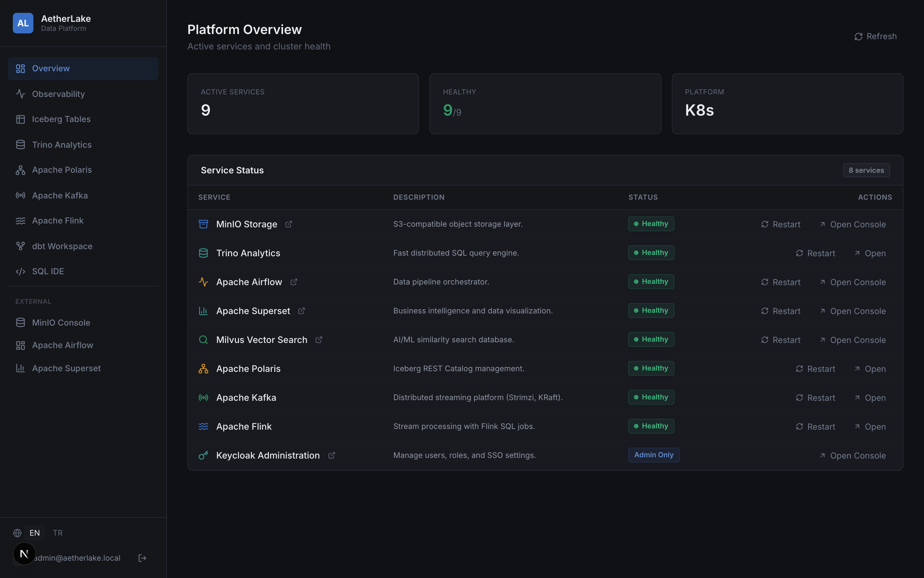924x578 pixels.
Task: Click Healthy status badge for Apache Kafka
Action: (651, 397)
